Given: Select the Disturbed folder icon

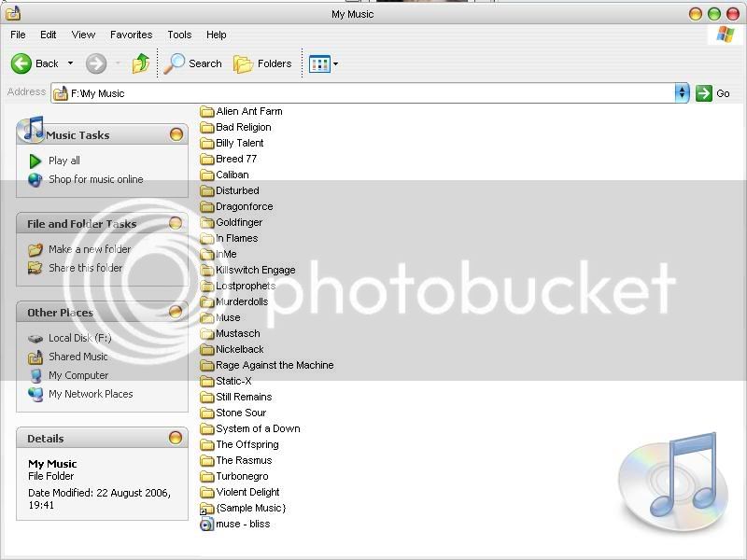Looking at the screenshot, I should pos(206,191).
